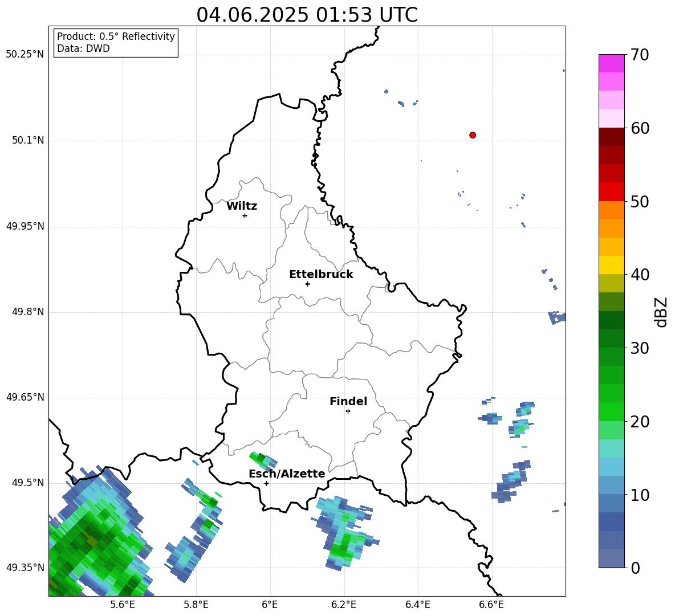Click the 49.35°N latitude tick label
675x616 pixels.
coord(25,568)
